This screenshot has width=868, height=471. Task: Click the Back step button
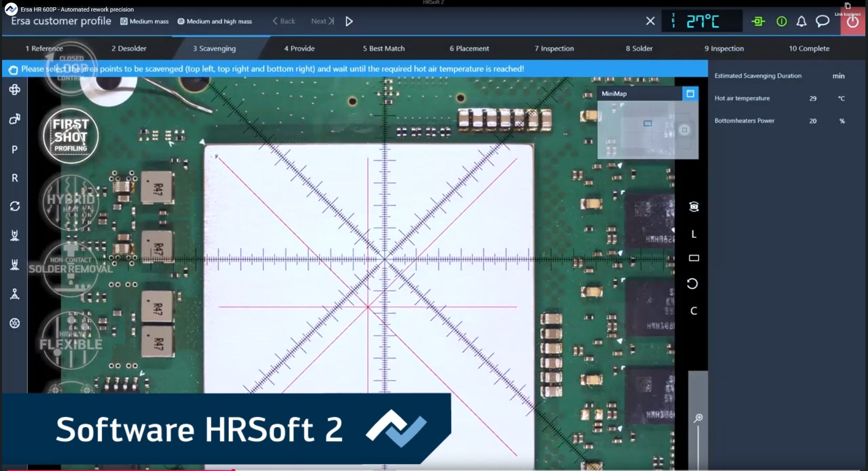(284, 21)
